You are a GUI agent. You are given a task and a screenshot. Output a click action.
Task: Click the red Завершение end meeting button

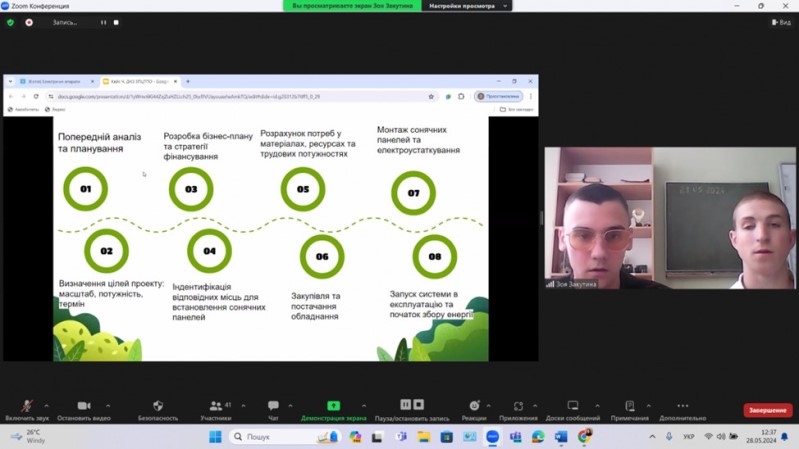coord(767,410)
